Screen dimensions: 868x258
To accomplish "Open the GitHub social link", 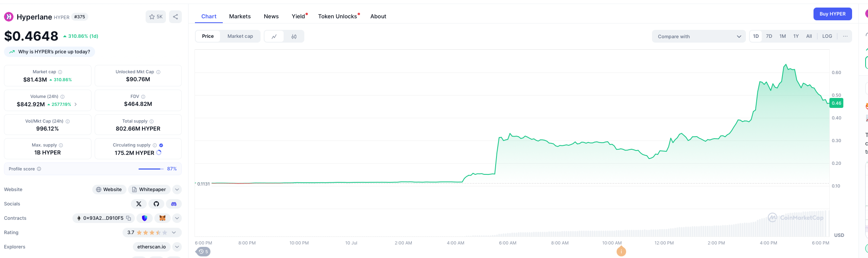I will (x=156, y=204).
